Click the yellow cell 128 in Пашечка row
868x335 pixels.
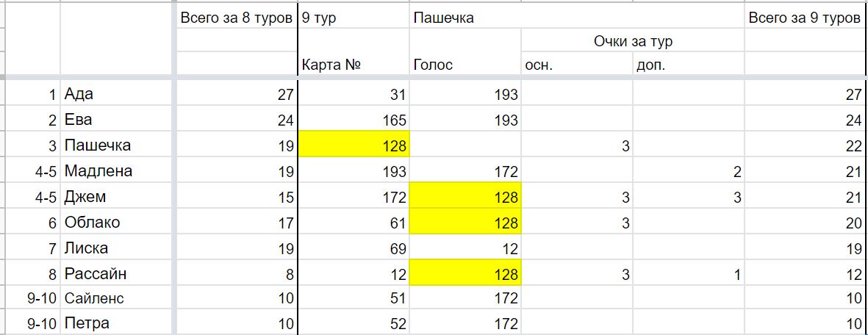354,145
